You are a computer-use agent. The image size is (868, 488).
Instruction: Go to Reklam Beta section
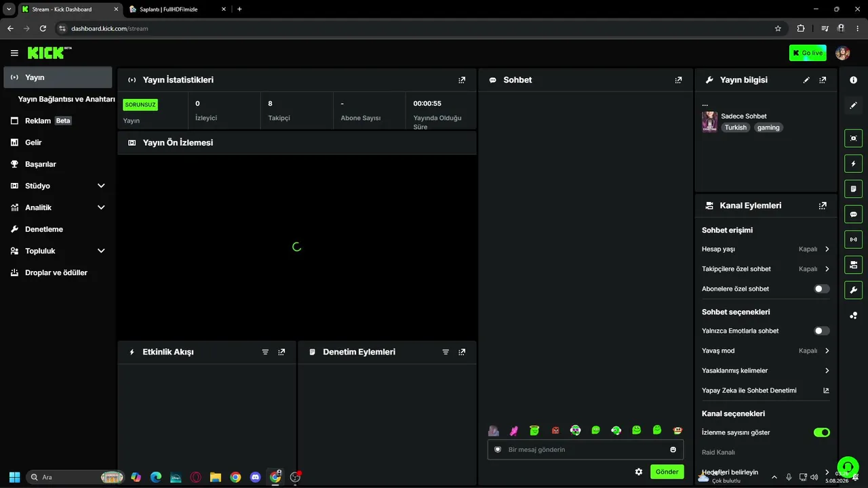point(58,121)
